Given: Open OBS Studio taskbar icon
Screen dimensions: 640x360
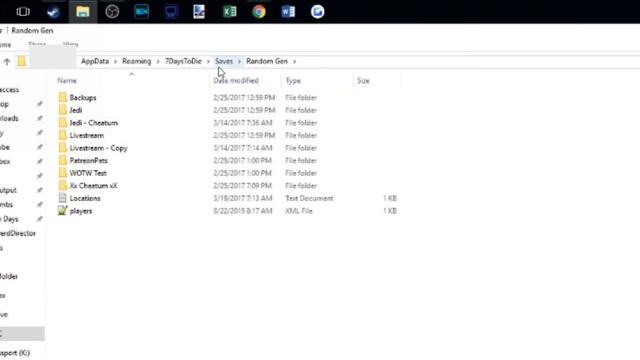Looking at the screenshot, I should (x=112, y=12).
